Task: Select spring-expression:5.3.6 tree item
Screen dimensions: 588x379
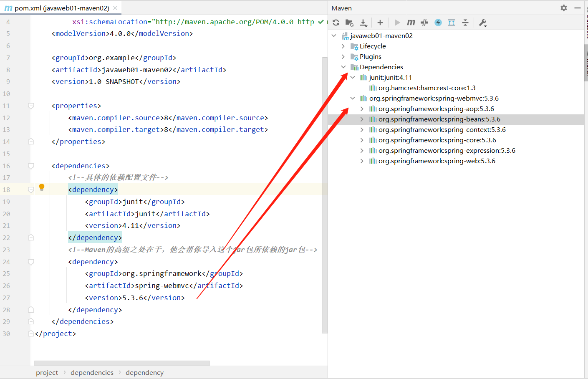Action: [x=447, y=151]
